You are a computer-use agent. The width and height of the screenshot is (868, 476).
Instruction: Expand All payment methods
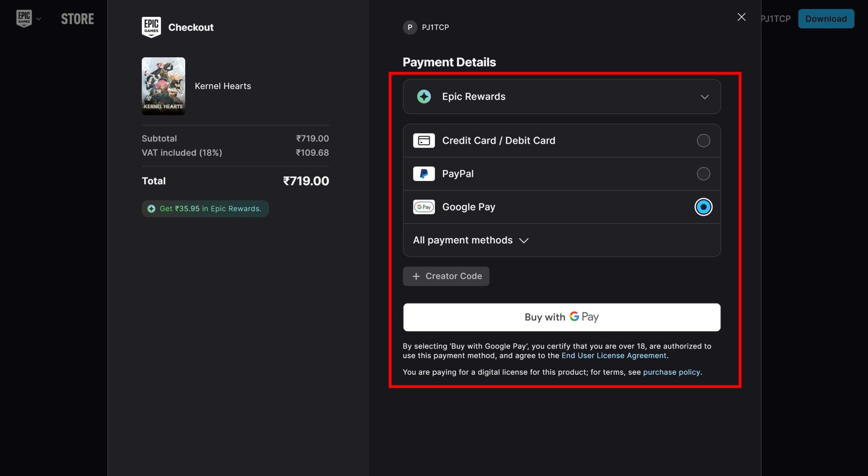(x=471, y=240)
